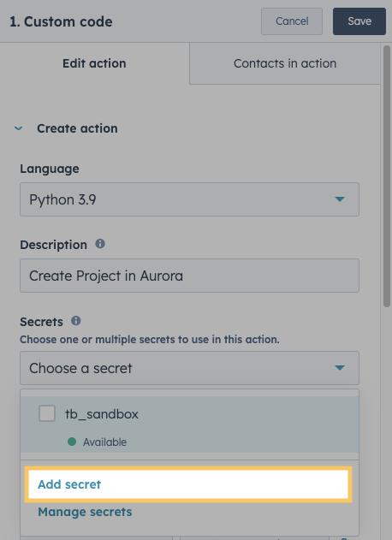Click the Available status text
Image resolution: width=392 pixels, height=540 pixels.
(x=104, y=442)
